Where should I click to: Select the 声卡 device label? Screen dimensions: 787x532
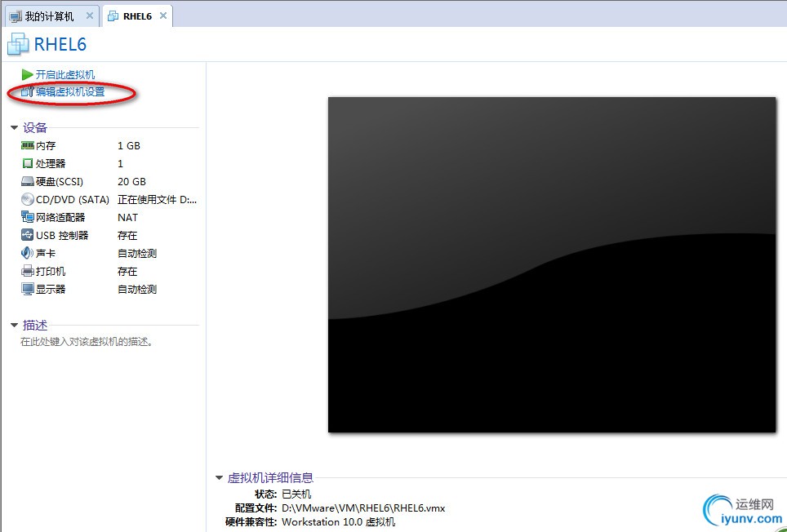(46, 253)
